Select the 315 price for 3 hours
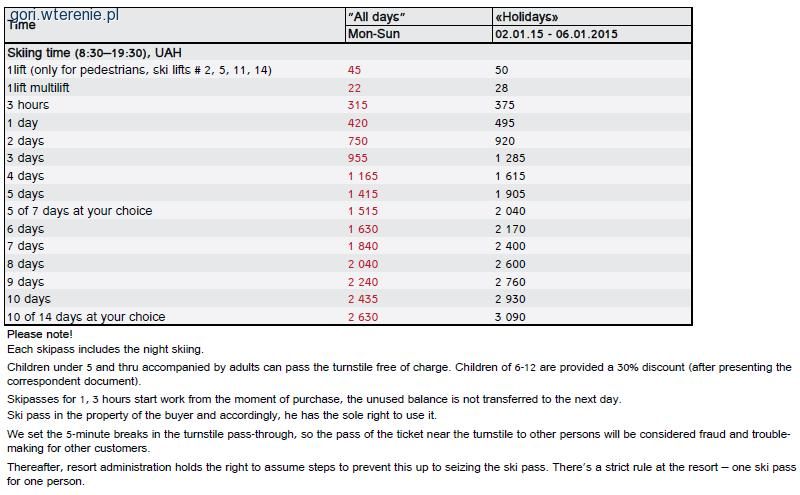This screenshot has height=495, width=800. tap(358, 105)
